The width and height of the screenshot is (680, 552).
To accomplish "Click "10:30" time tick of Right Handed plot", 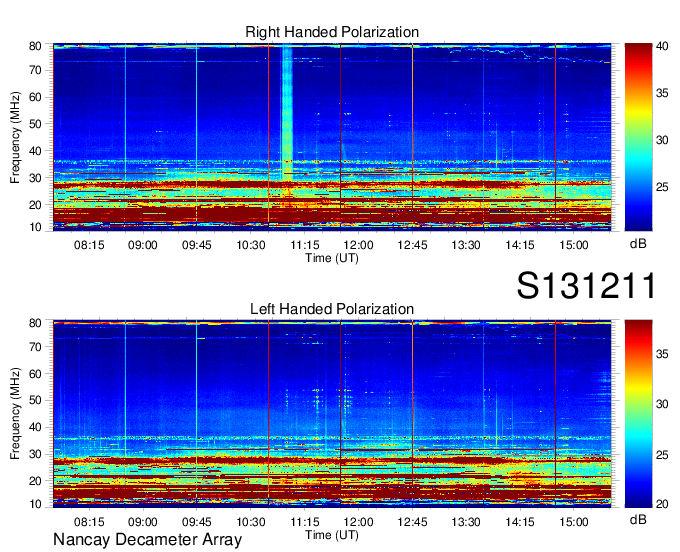I will [251, 245].
